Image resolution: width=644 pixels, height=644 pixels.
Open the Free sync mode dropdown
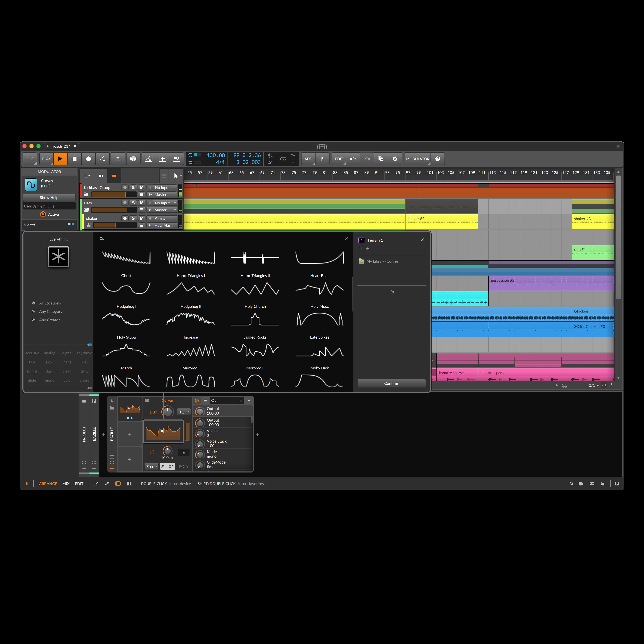[152, 466]
